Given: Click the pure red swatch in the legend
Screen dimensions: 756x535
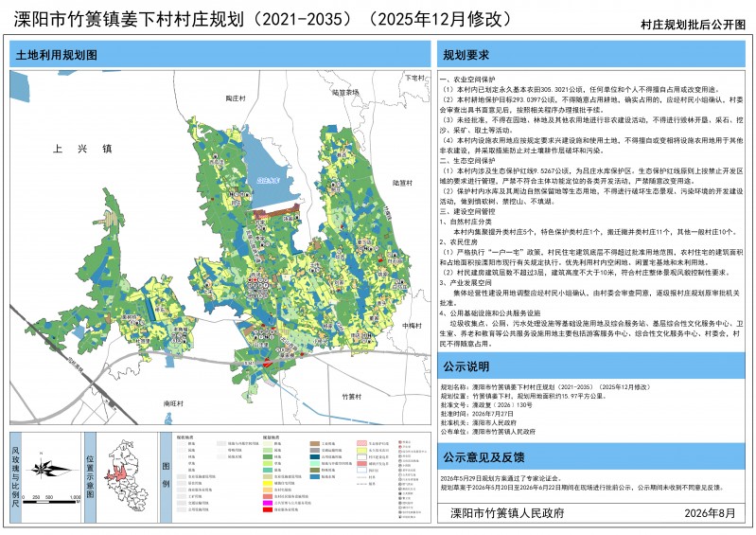Looking at the screenshot, I should click(268, 510).
